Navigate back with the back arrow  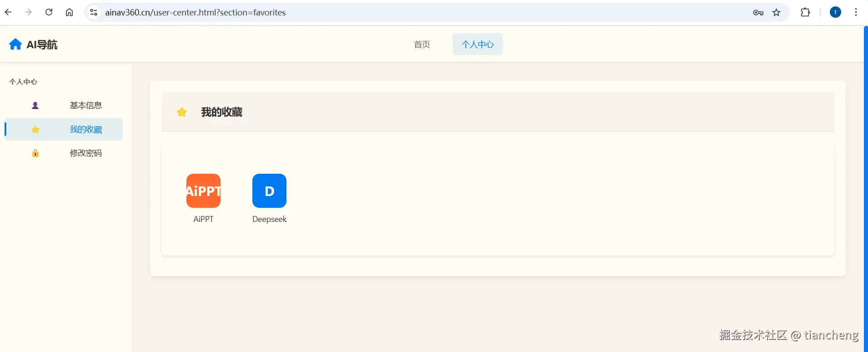tap(8, 12)
